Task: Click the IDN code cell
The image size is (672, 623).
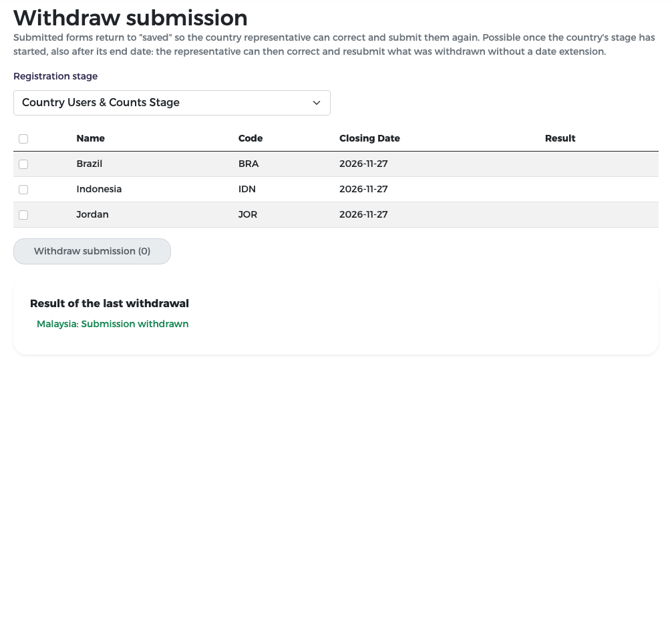Action: (247, 189)
